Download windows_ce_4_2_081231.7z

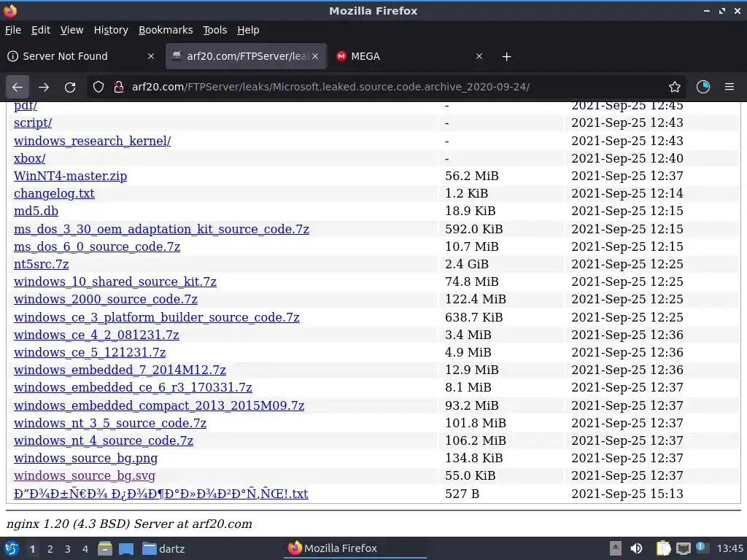point(97,335)
